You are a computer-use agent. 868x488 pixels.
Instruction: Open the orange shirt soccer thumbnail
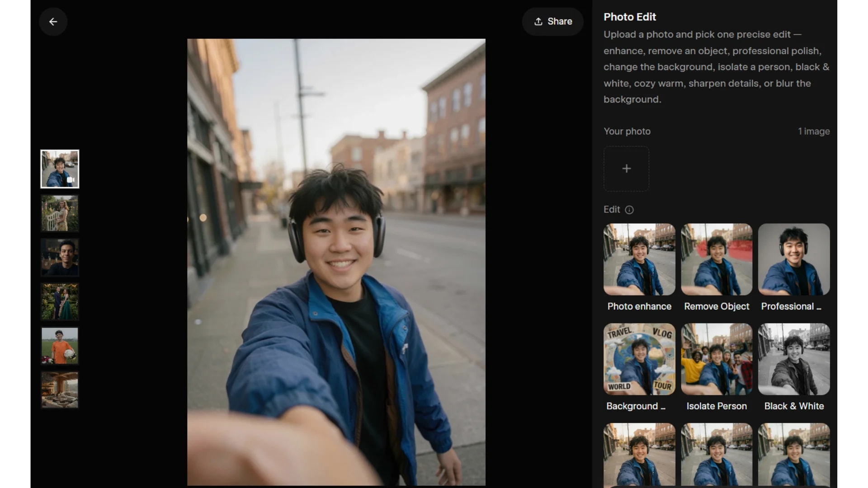[x=60, y=346]
